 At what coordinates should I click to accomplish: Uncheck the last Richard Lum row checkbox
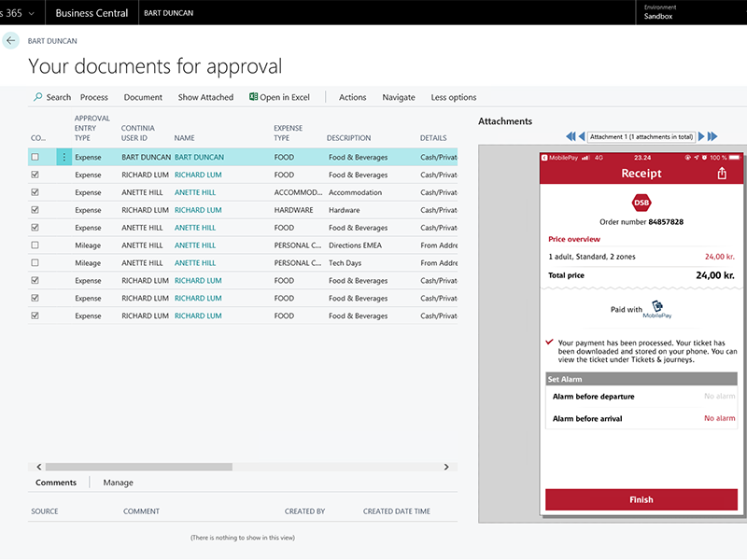pos(35,315)
